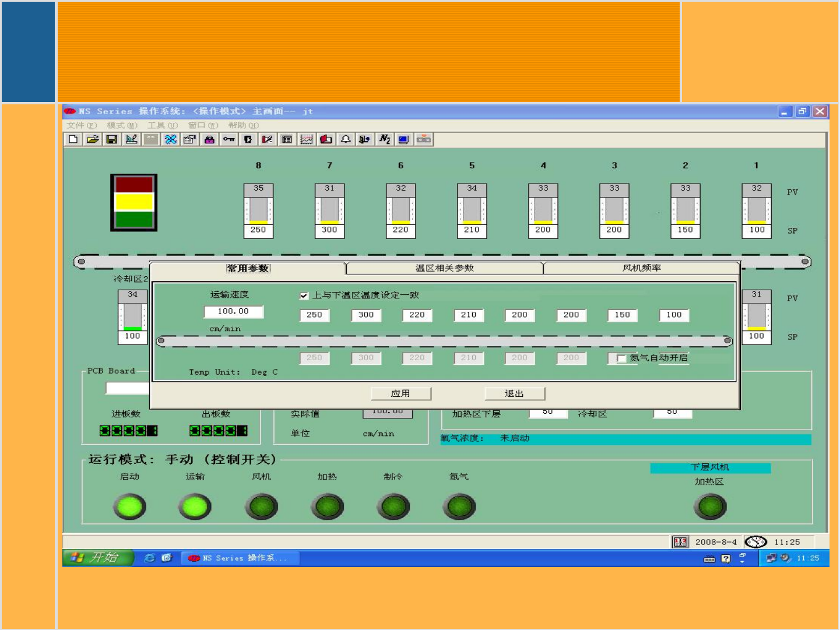
Task: Switch to the 风机频率 tab
Action: (642, 268)
